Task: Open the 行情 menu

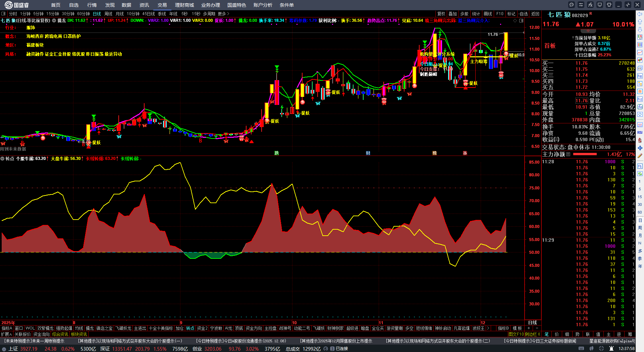Action: 92,5
